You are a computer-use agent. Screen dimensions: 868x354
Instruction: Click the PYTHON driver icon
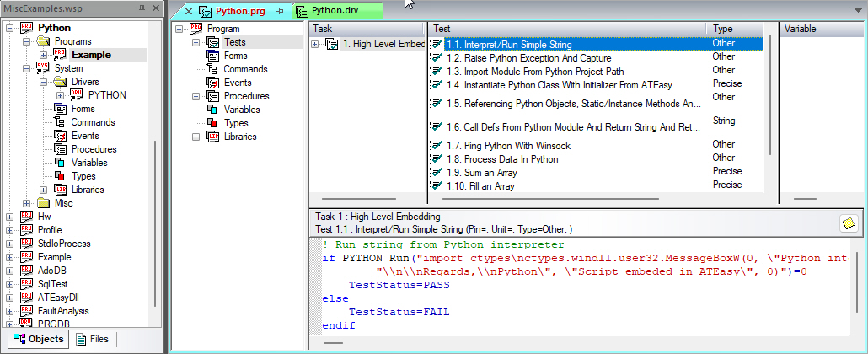click(77, 95)
